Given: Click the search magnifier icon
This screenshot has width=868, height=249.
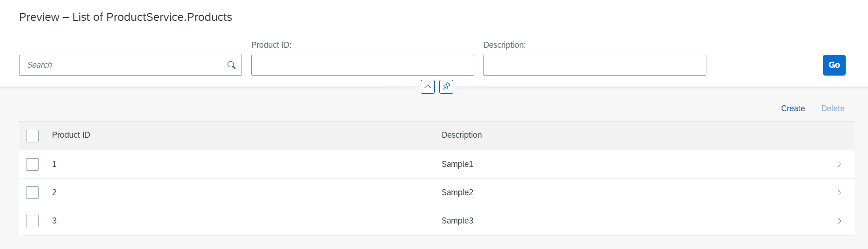Looking at the screenshot, I should click(231, 65).
